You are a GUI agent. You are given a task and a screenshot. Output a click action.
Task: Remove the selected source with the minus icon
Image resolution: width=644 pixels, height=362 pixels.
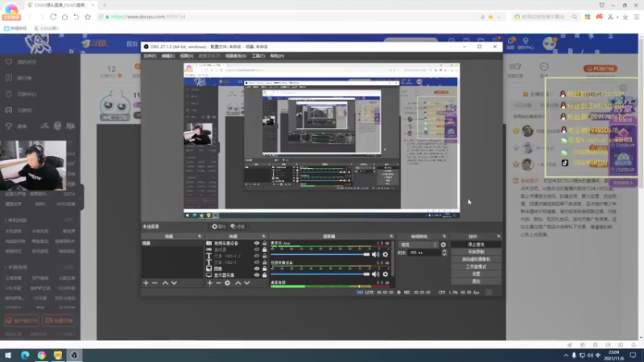[218, 283]
